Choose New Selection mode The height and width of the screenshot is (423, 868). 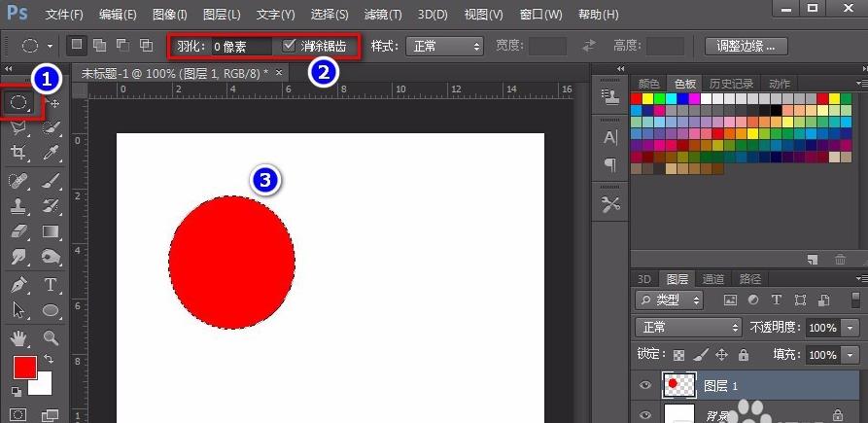77,46
